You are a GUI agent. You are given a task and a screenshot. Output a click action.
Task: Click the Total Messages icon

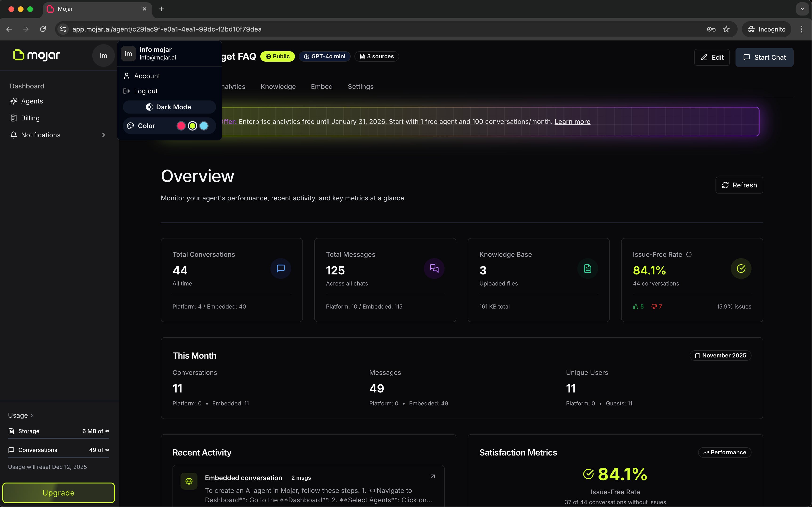[434, 269]
